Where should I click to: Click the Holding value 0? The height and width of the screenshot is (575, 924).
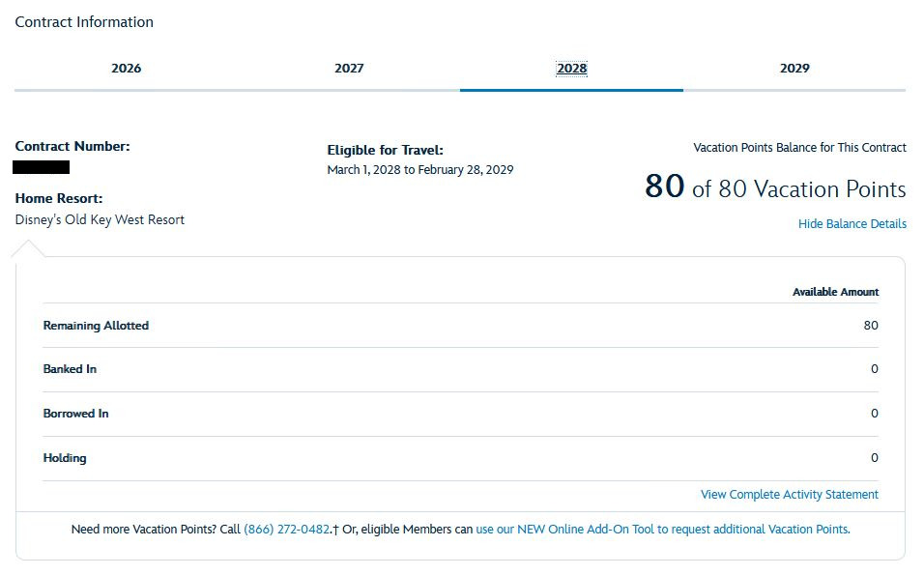875,458
